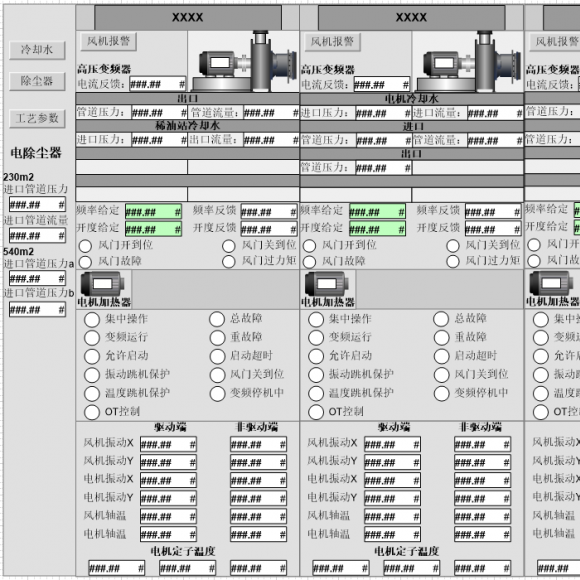Click green 频率给定 field in the left panel

pyautogui.click(x=154, y=212)
